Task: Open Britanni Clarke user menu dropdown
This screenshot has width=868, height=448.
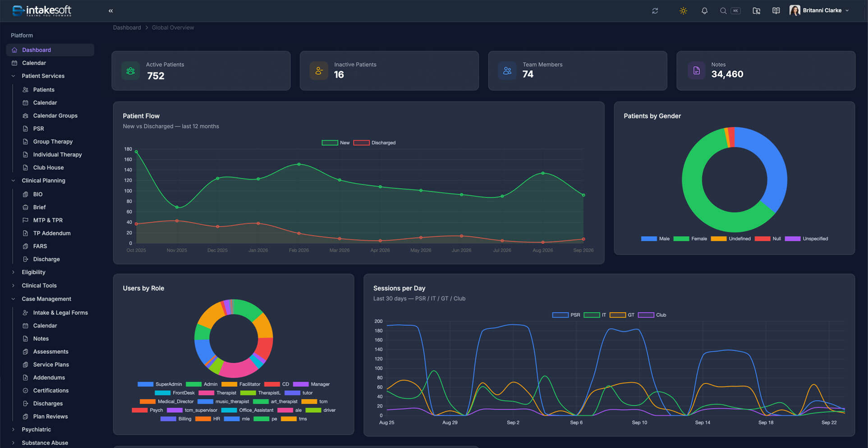Action: pyautogui.click(x=819, y=10)
